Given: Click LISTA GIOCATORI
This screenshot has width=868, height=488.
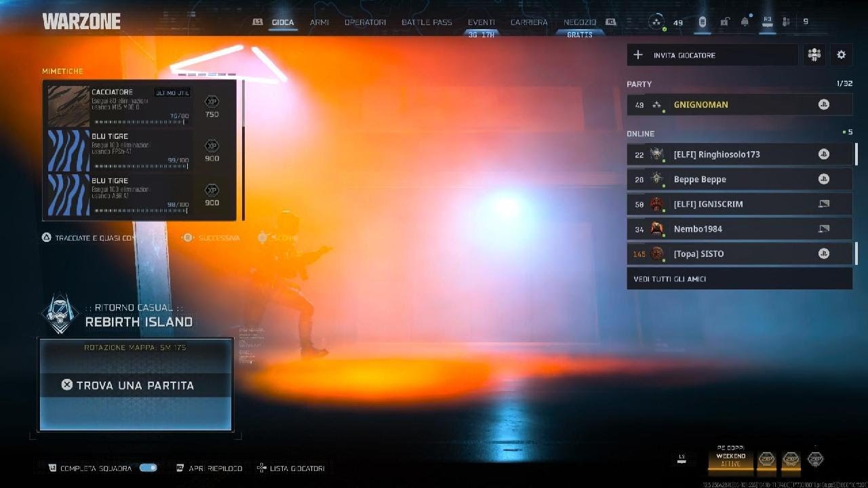Looking at the screenshot, I should click(291, 468).
